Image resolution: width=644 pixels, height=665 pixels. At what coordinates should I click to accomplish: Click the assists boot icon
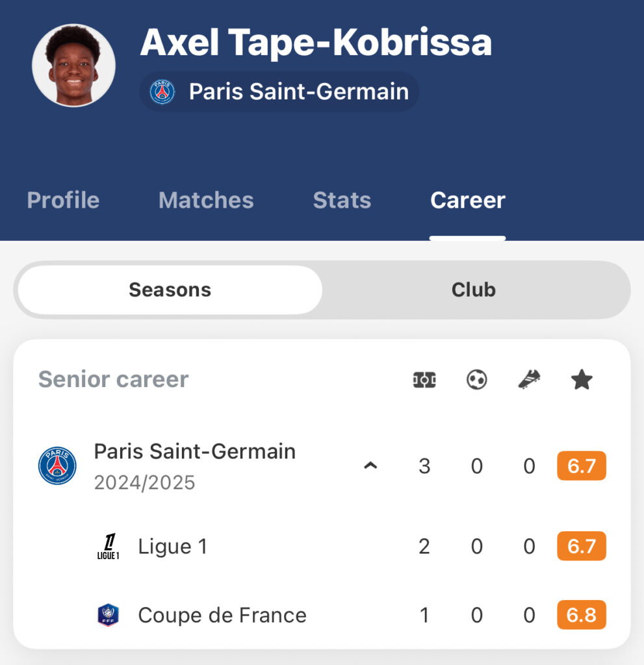click(529, 379)
